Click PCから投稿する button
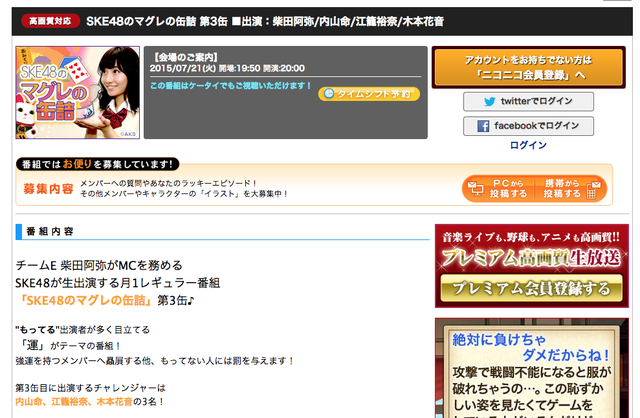This screenshot has height=418, width=640. pos(499,189)
